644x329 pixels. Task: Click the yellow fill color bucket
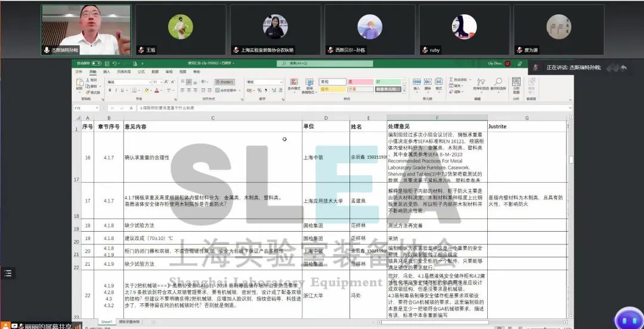(146, 90)
